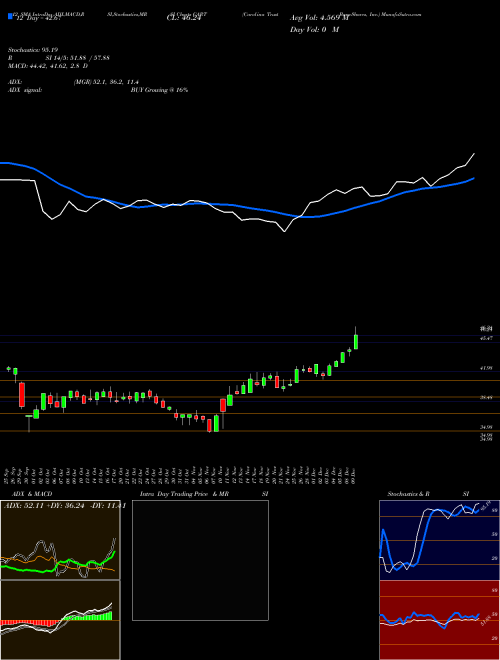Click the blue SMA legend square
This screenshot has width=500, height=660.
[10, 16]
